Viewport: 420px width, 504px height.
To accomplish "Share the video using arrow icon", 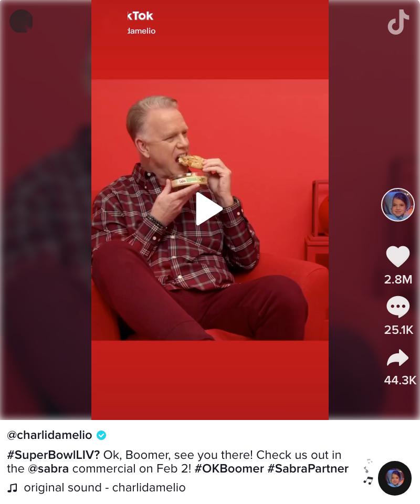I will [397, 358].
